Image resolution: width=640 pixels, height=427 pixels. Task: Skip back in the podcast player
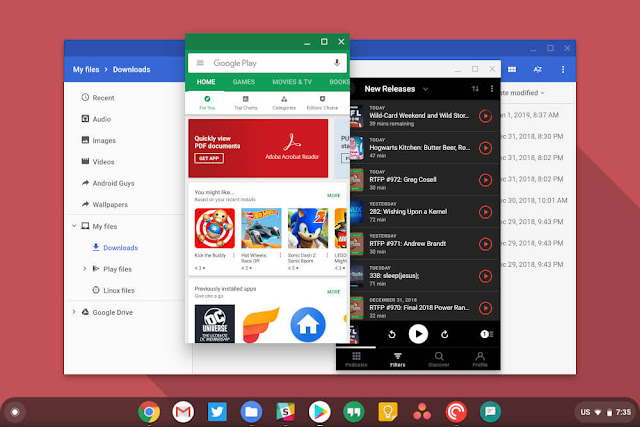tap(392, 334)
